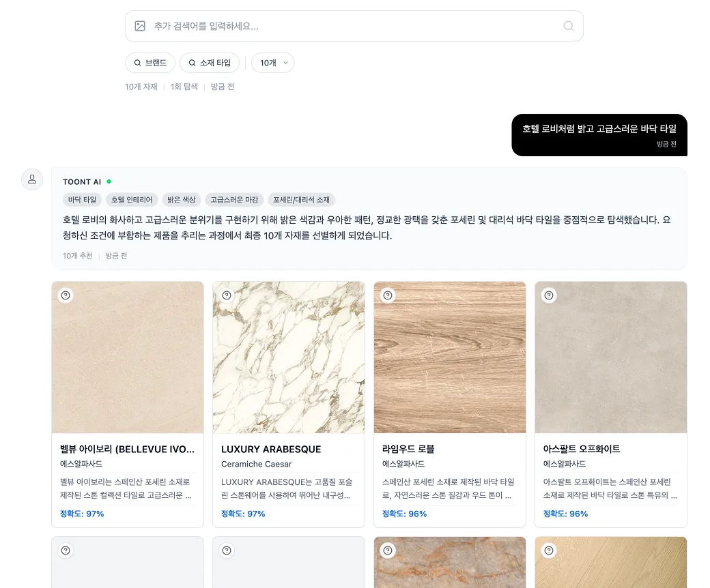This screenshot has height=588, width=710.
Task: Click help icon on 아스팔트 오프화이트 card
Action: 549,295
